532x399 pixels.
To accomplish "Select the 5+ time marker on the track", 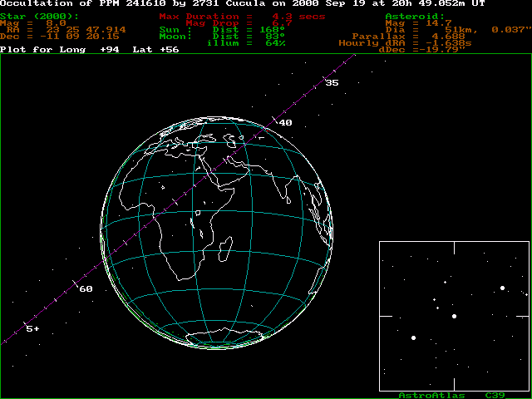I will click(32, 330).
